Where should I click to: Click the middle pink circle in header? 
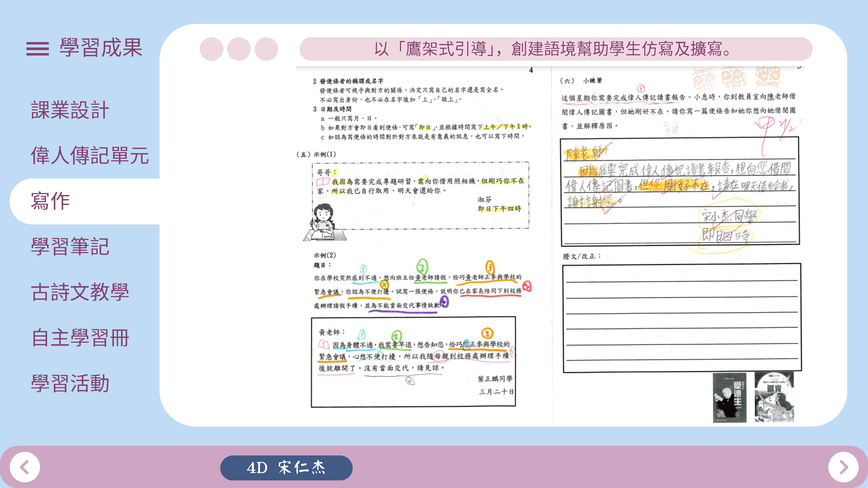point(238,49)
